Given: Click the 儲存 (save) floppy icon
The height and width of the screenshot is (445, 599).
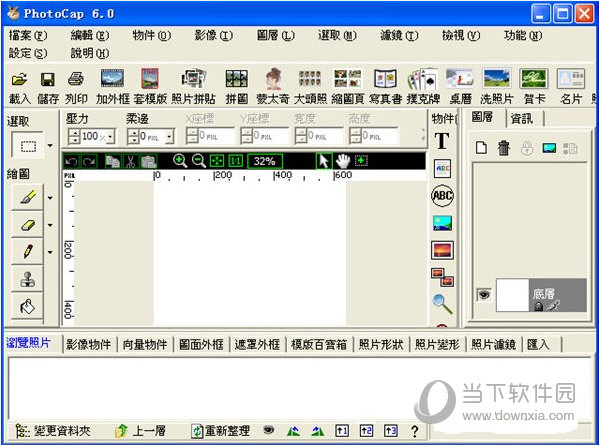Looking at the screenshot, I should click(48, 79).
